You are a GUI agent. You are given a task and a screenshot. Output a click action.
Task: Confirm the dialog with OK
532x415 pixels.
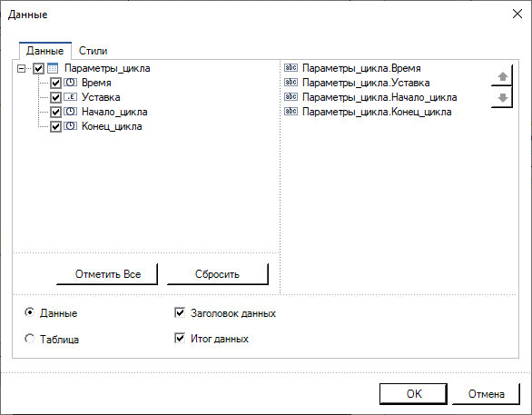413,394
